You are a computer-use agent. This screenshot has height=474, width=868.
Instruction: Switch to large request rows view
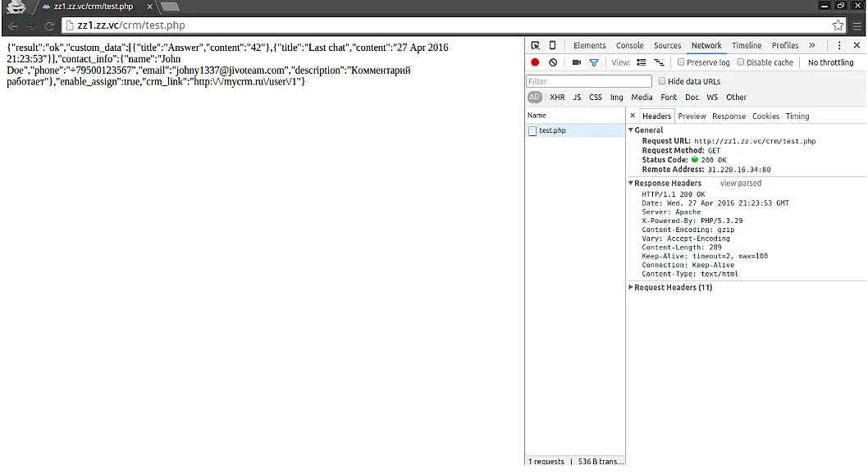click(642, 62)
